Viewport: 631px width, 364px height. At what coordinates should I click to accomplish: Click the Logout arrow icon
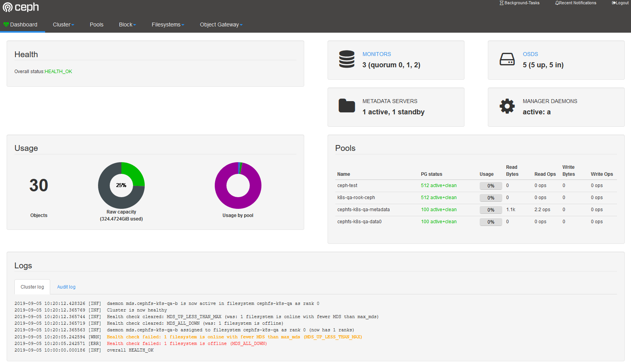click(x=613, y=3)
